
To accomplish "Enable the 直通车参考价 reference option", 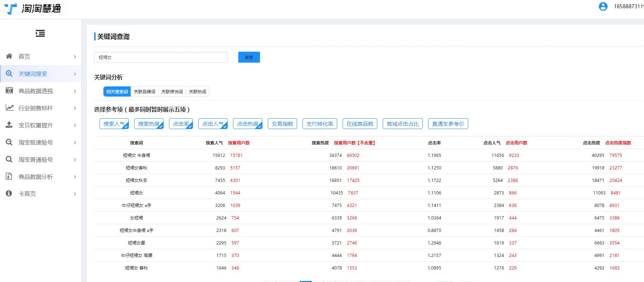I will pyautogui.click(x=448, y=124).
